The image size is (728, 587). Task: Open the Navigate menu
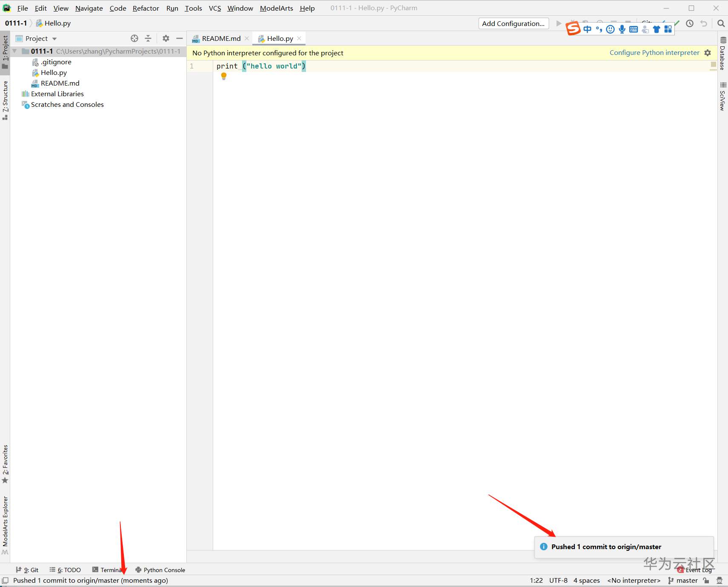point(89,8)
